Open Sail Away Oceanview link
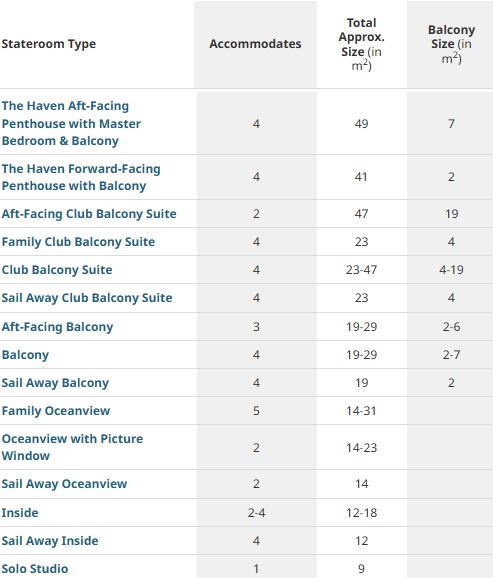The width and height of the screenshot is (493, 578). coord(64,484)
